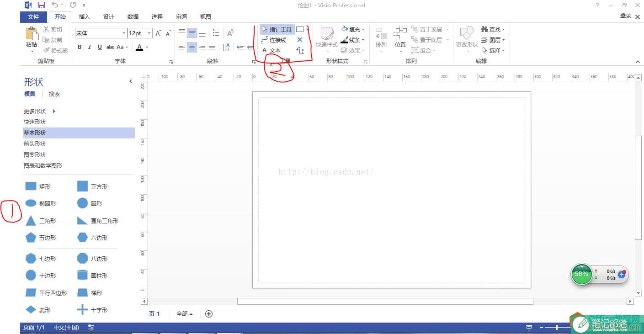The image size is (644, 334).
Task: Select the Cylinder (圆柱形) shape
Action: pyautogui.click(x=92, y=276)
